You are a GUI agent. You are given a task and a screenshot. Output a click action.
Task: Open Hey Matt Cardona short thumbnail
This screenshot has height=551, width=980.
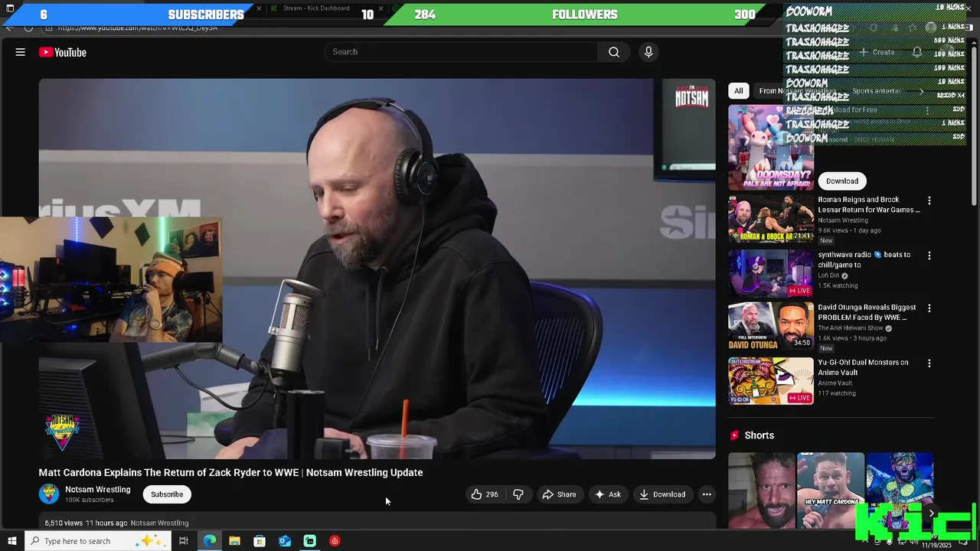pyautogui.click(x=831, y=491)
